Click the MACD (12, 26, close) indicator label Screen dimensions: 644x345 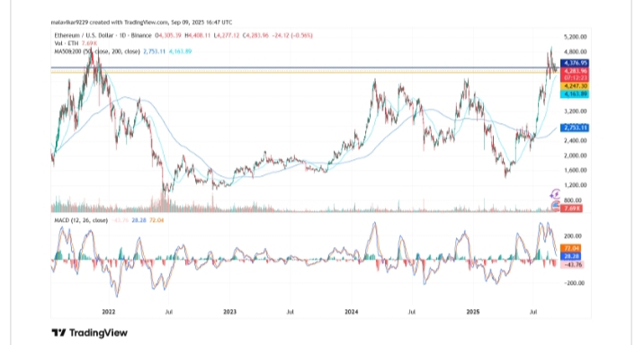click(81, 220)
